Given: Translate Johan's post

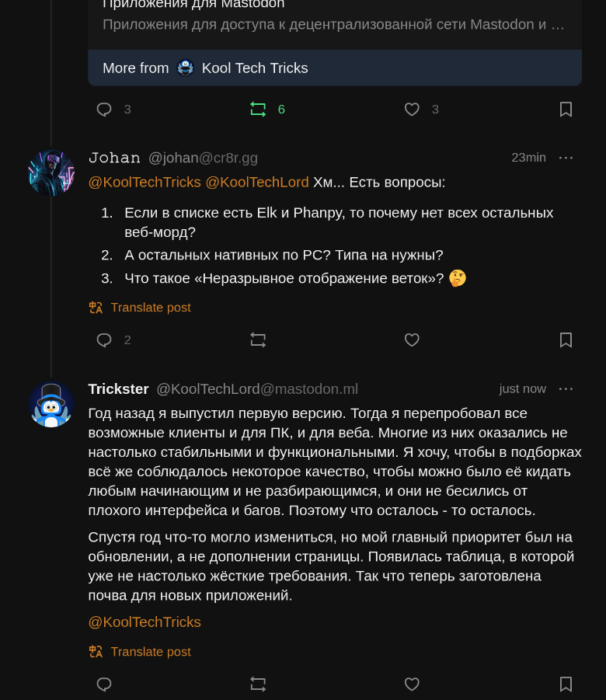Looking at the screenshot, I should pyautogui.click(x=150, y=308).
